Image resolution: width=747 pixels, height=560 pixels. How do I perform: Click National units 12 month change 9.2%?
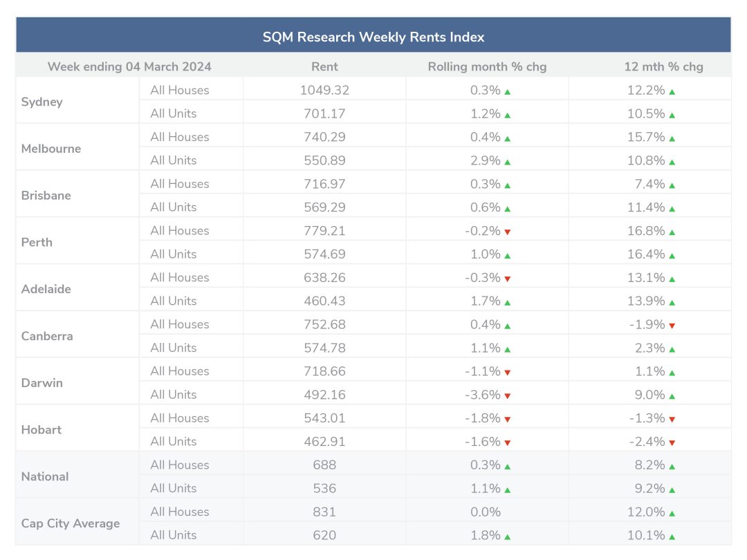click(649, 488)
